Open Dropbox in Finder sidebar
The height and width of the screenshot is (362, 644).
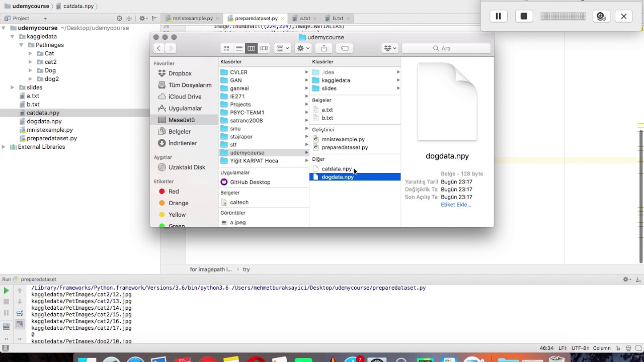[180, 73]
